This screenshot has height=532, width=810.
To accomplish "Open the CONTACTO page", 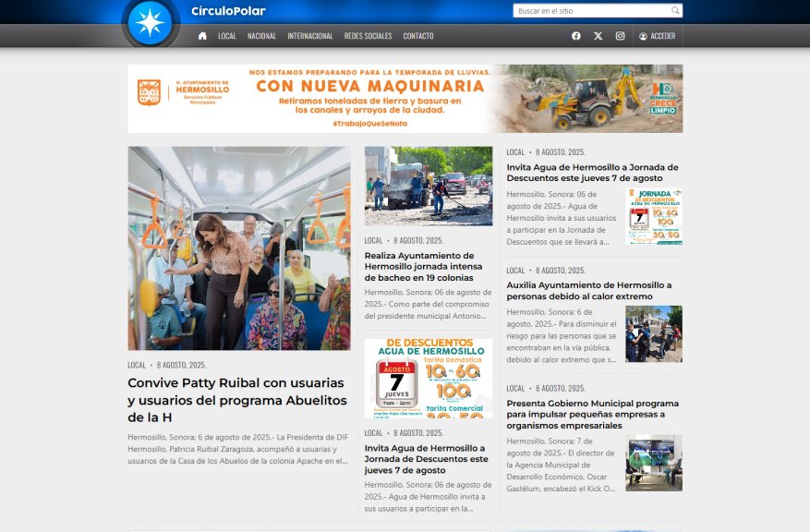I will [x=418, y=36].
